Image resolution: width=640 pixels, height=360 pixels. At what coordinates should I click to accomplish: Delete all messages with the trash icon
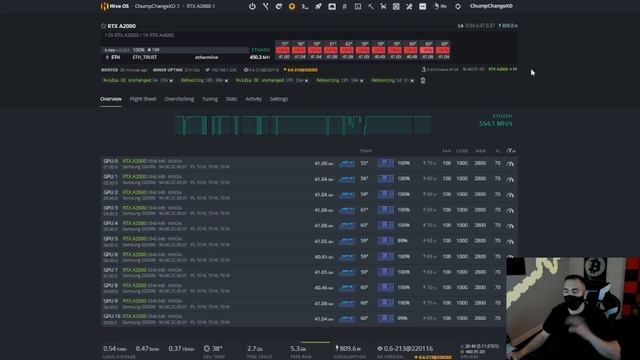tap(423, 80)
